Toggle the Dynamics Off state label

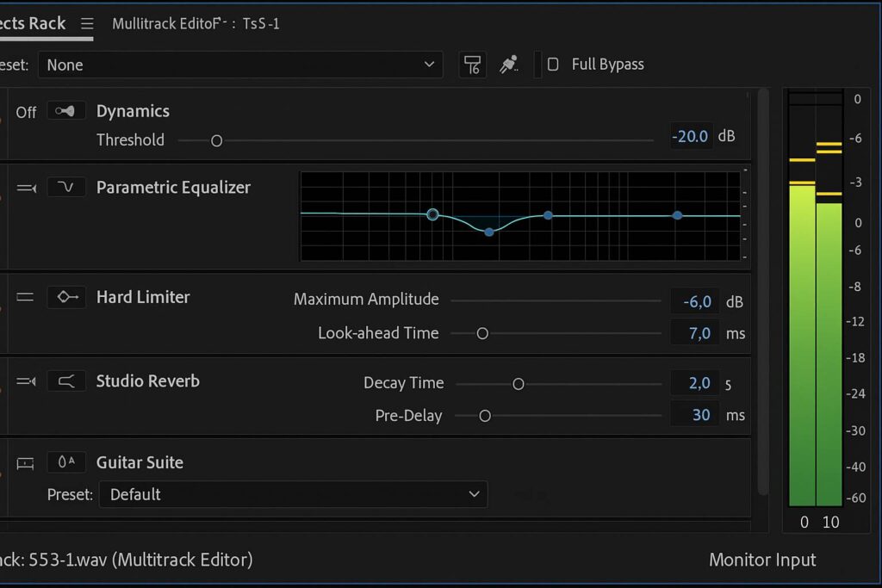click(26, 112)
